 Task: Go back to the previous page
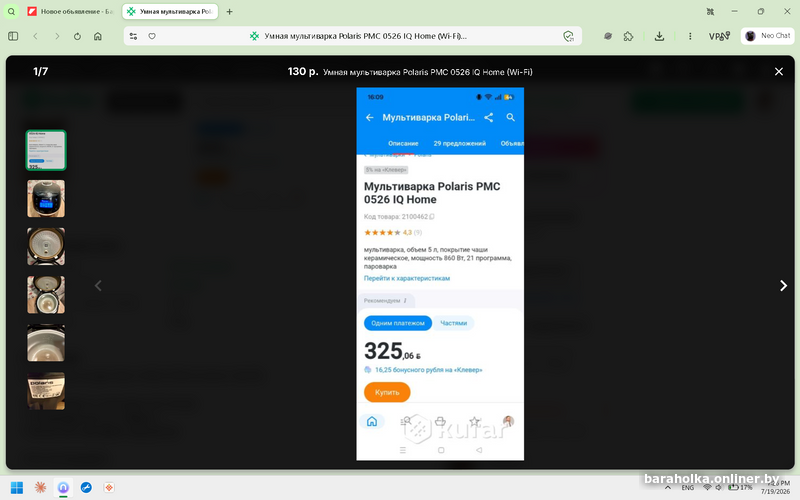point(35,36)
